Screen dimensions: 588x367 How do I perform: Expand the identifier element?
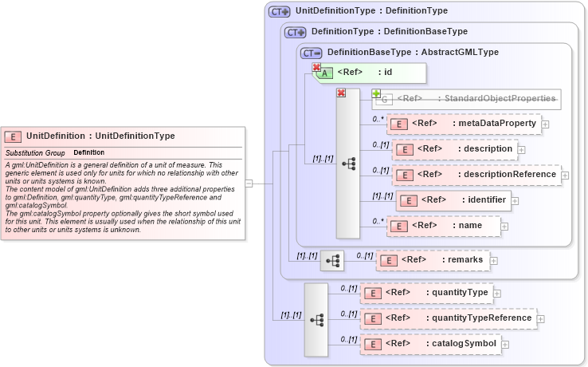515,201
